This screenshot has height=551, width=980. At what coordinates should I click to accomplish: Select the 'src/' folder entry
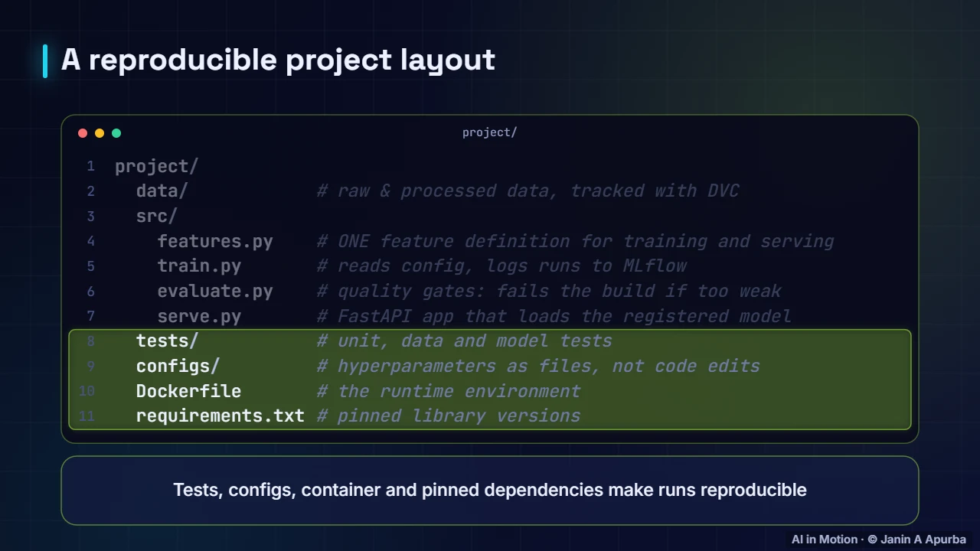157,216
